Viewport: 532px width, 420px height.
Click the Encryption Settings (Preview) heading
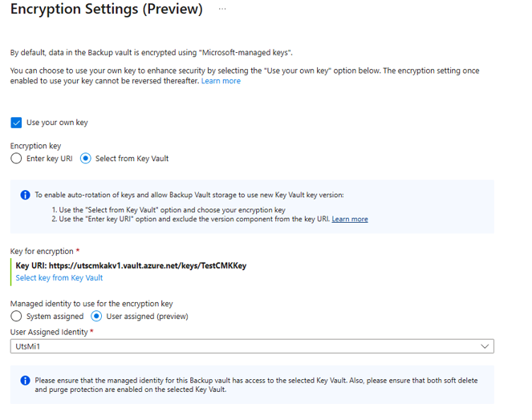tap(107, 9)
